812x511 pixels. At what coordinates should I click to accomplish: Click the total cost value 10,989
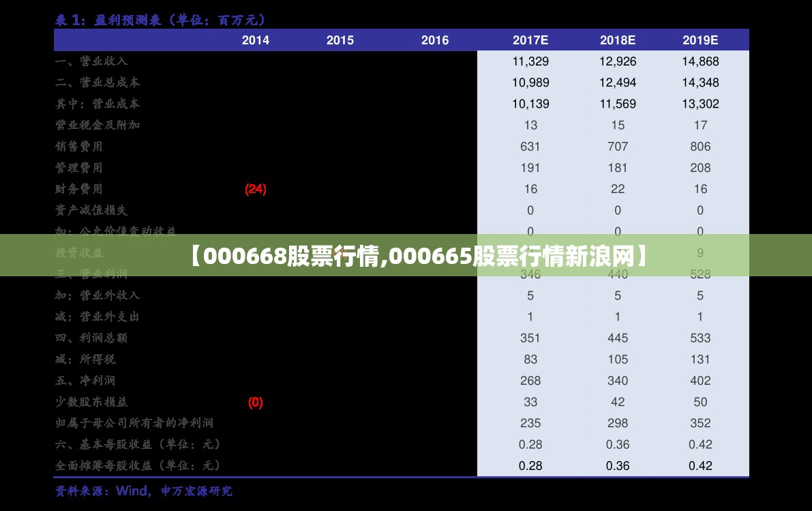point(530,83)
